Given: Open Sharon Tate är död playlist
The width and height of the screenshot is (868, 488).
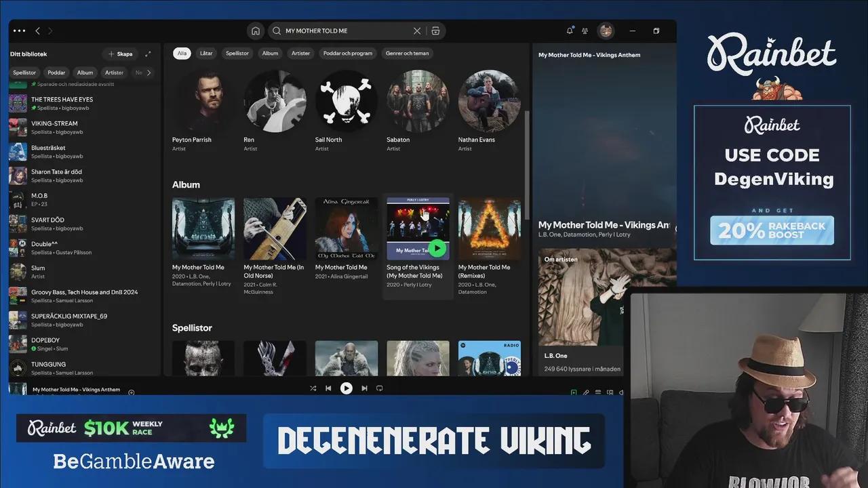Looking at the screenshot, I should pyautogui.click(x=85, y=176).
